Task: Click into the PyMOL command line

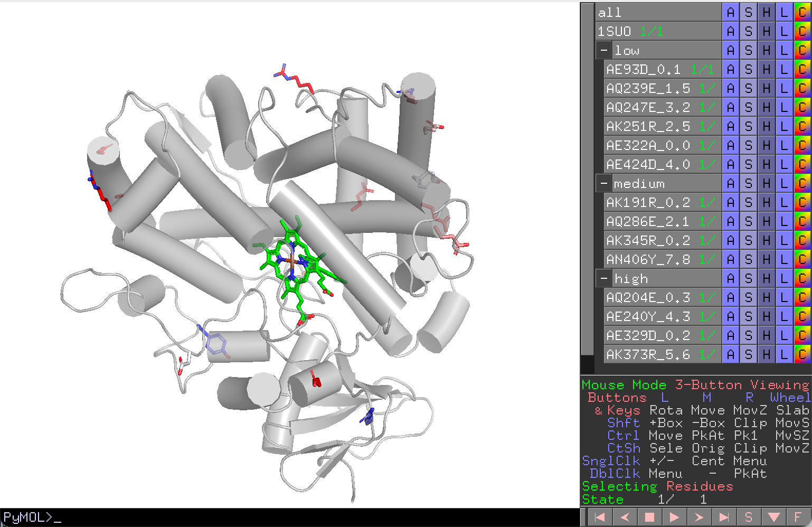Action: point(290,517)
